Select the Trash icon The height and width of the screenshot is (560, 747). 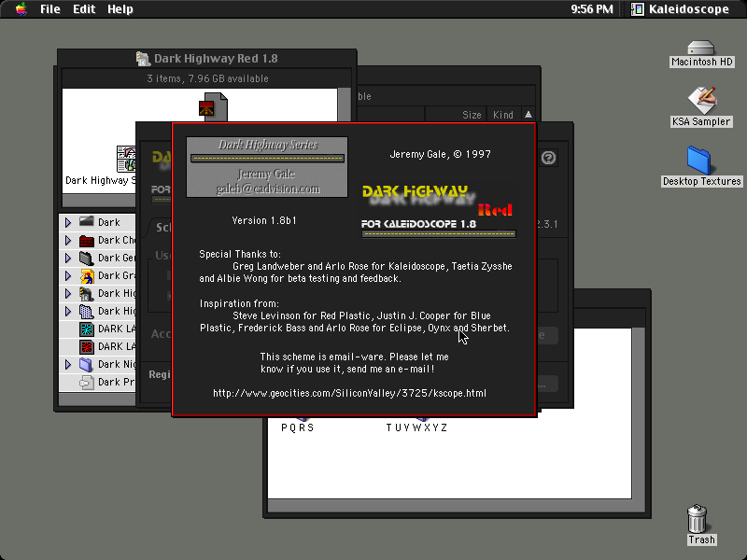pyautogui.click(x=697, y=518)
